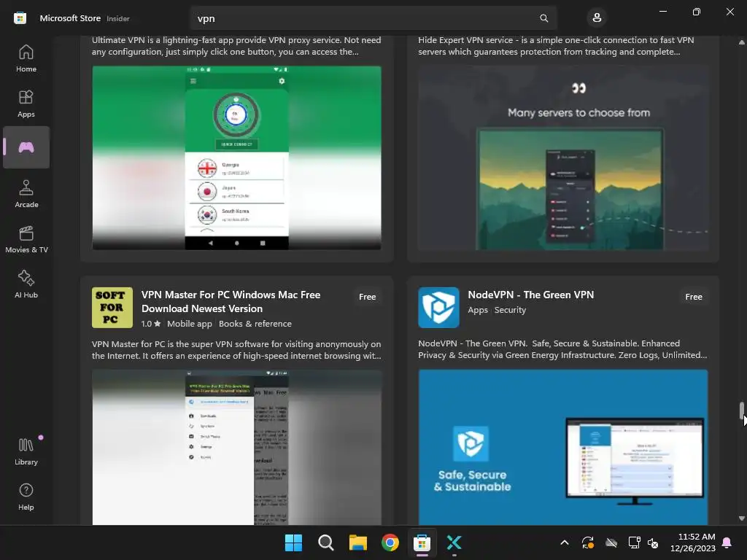Open Movies & TV section

pyautogui.click(x=26, y=239)
